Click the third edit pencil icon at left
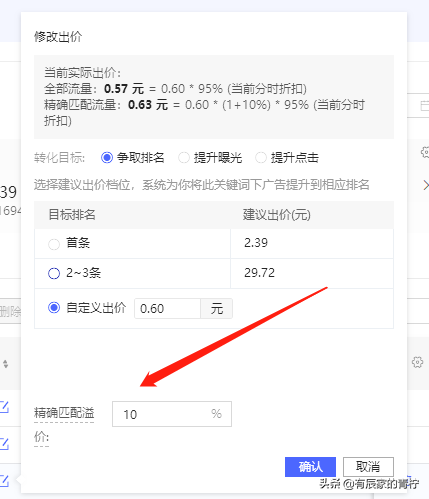 tap(4, 480)
